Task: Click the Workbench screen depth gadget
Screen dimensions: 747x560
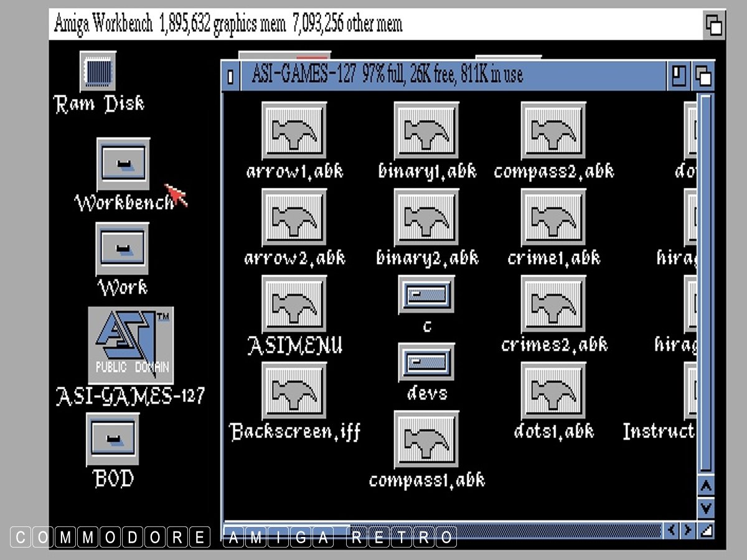Action: pyautogui.click(x=713, y=26)
